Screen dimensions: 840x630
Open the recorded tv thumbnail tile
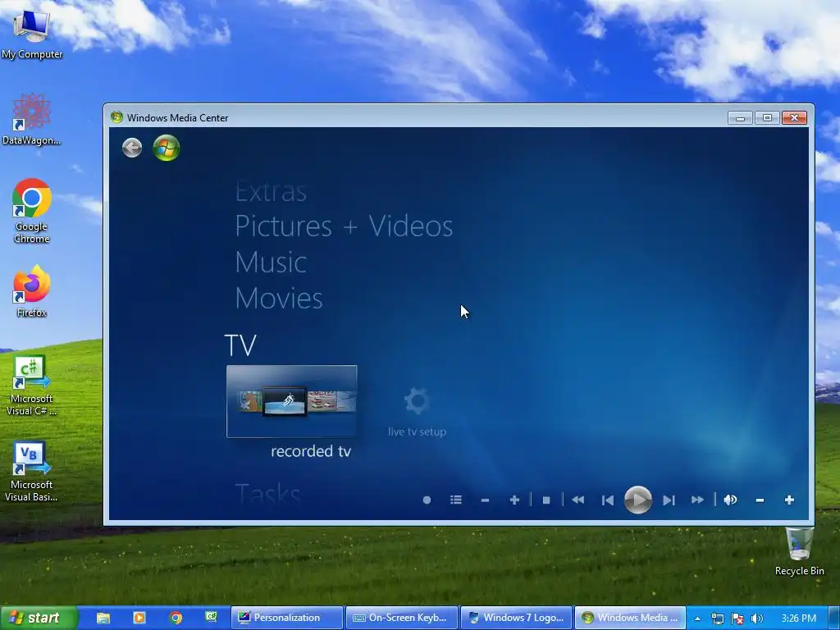(x=291, y=401)
